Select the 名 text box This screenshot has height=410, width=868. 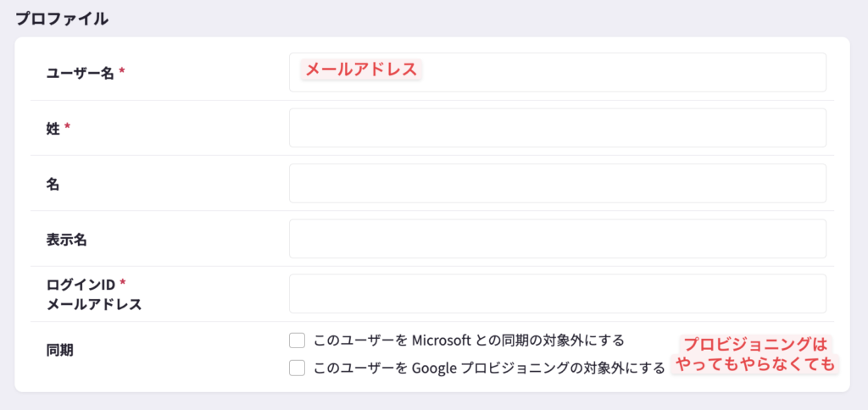coord(557,183)
